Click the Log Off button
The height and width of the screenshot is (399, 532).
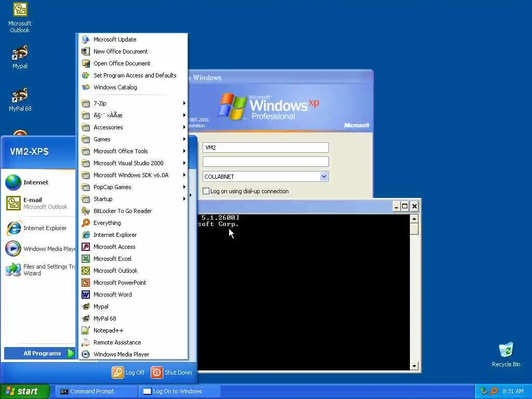pyautogui.click(x=128, y=373)
